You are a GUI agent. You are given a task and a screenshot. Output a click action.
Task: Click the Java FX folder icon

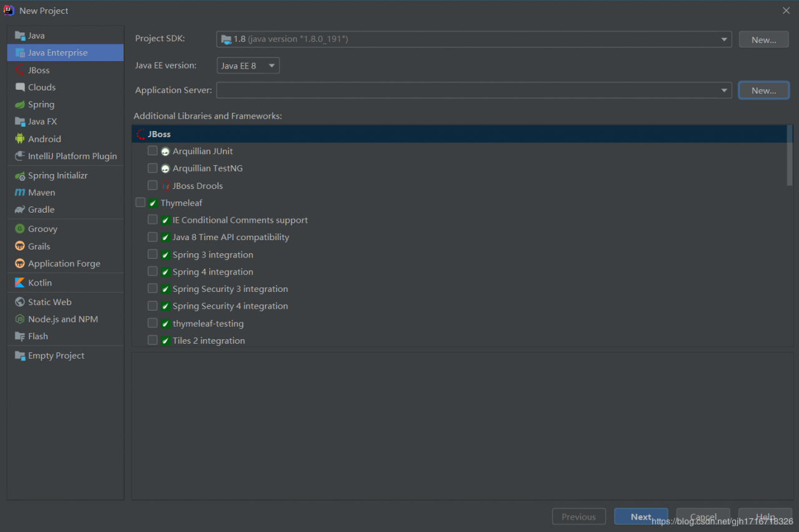pos(20,122)
